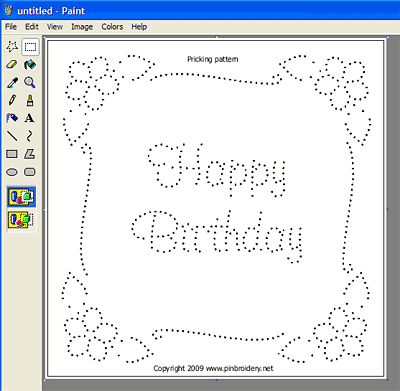Select the Text tool
Screen dimensions: 400x391
pyautogui.click(x=30, y=118)
